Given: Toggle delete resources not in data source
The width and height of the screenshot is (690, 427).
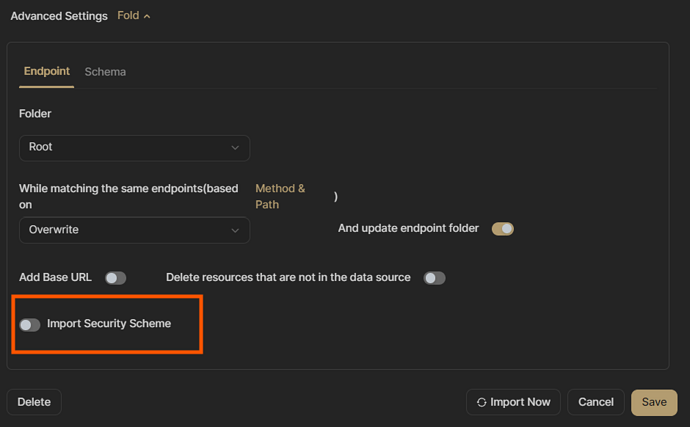Looking at the screenshot, I should tap(434, 278).
